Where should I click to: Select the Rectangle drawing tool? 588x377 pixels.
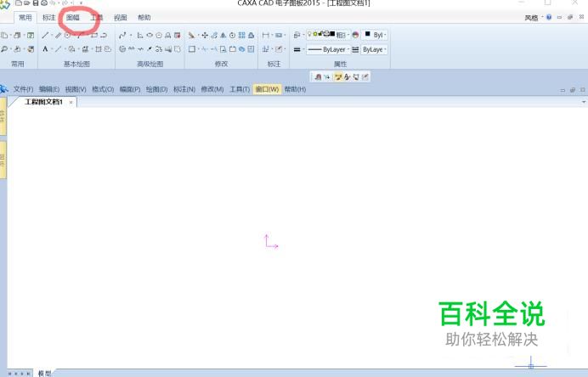tap(94, 35)
